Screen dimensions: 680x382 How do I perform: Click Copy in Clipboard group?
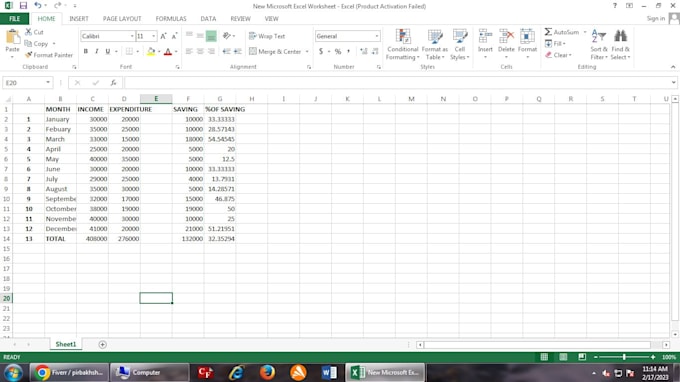(36, 43)
